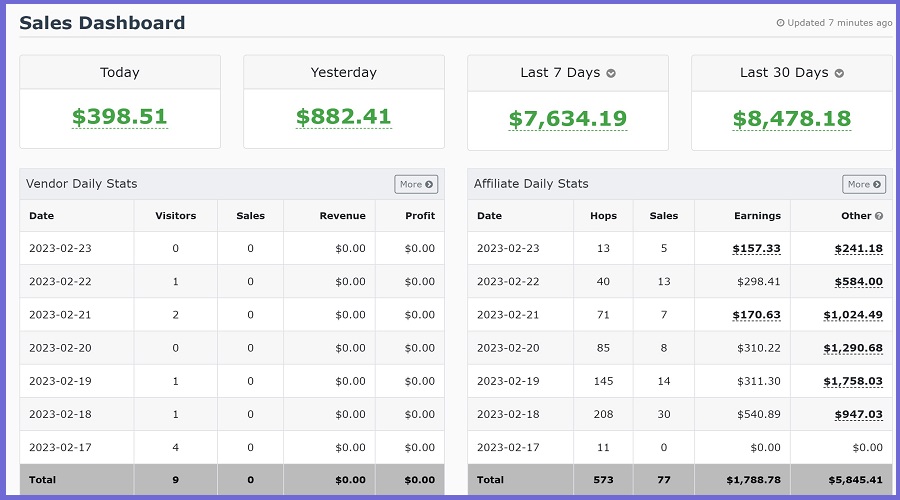Viewport: 900px width, 500px height.
Task: Expand the Last 30 Days dropdown arrow
Action: [x=839, y=73]
